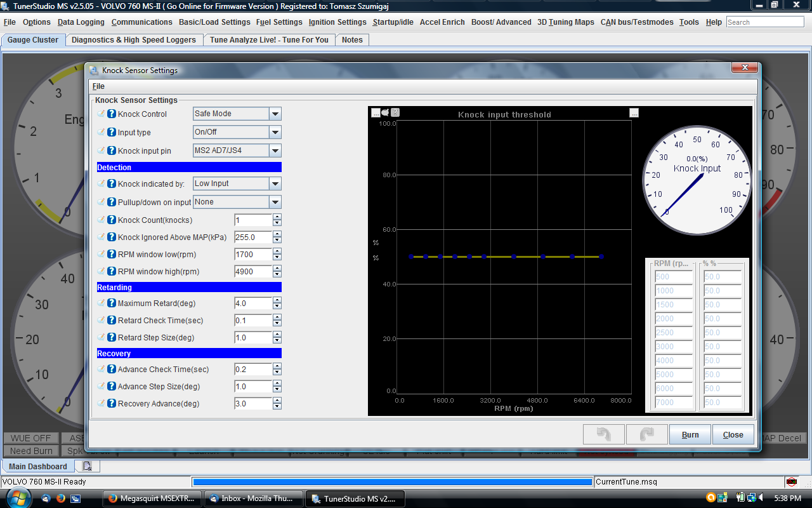Screen dimensions: 812x508
Task: View help for Advance Check Time
Action: pos(112,370)
